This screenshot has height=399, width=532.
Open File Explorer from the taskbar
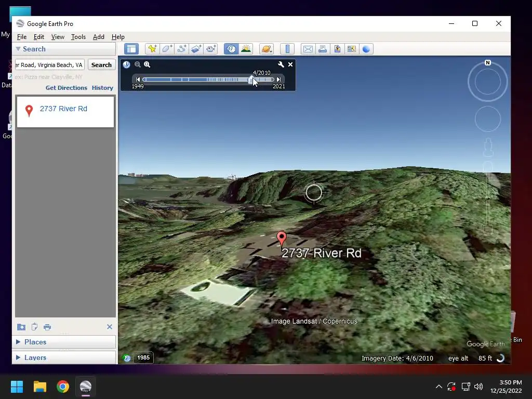(39, 387)
